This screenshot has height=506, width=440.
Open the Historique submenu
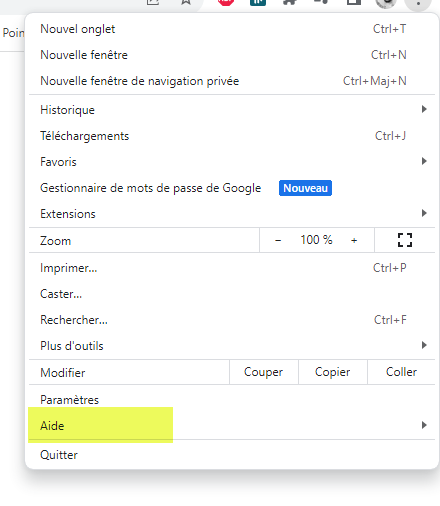click(x=232, y=110)
